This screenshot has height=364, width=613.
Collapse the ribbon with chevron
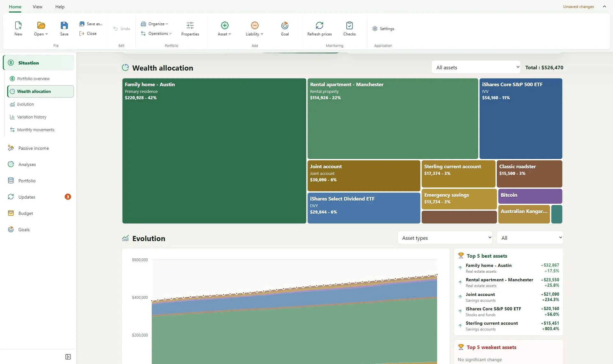tap(604, 6)
